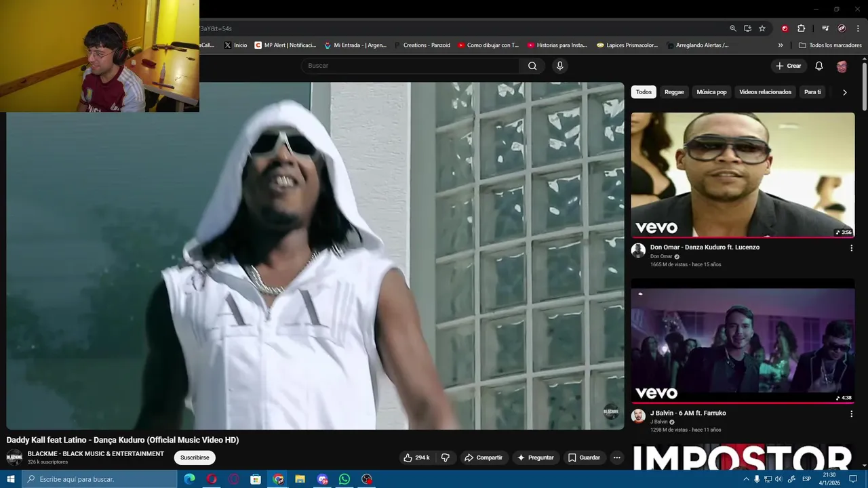Click the taskbar volume speaker icon
868x488 pixels.
click(778, 479)
